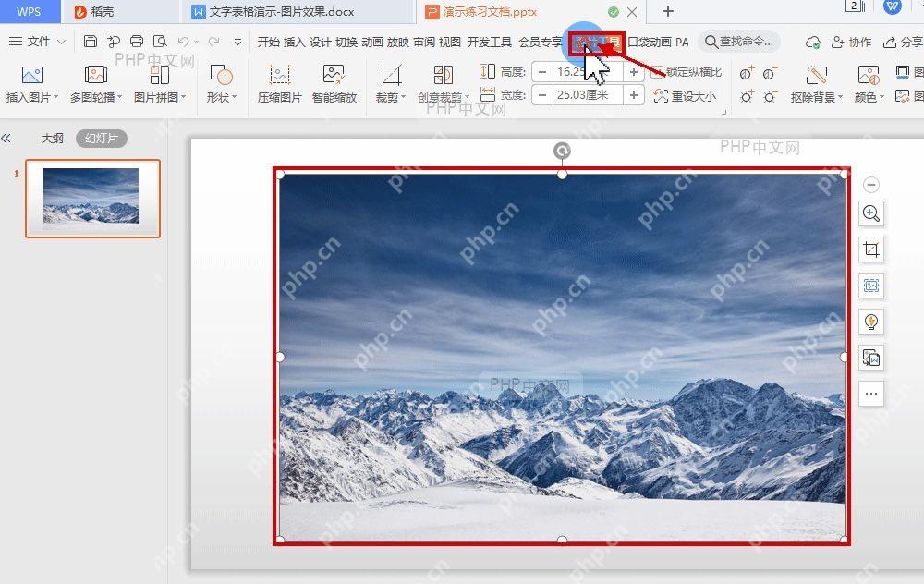Click the export-to-PDF icon beside Save
Image resolution: width=924 pixels, height=584 pixels.
tap(113, 42)
